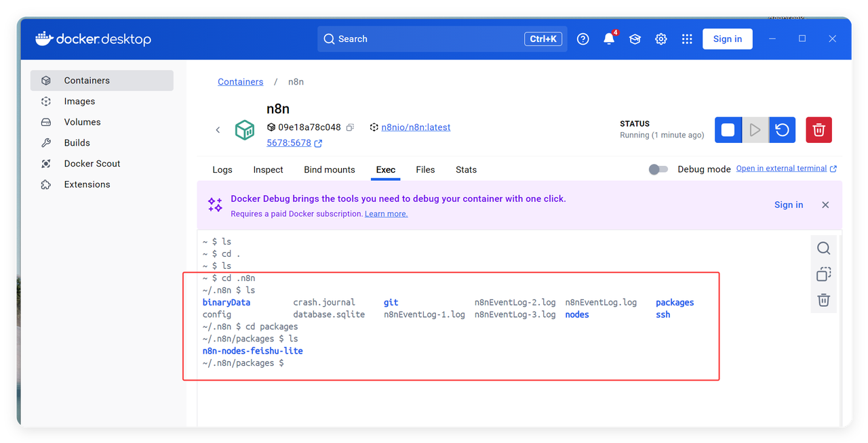Open the Settings gear icon
Viewport: 868px width, 443px height.
[x=661, y=39]
